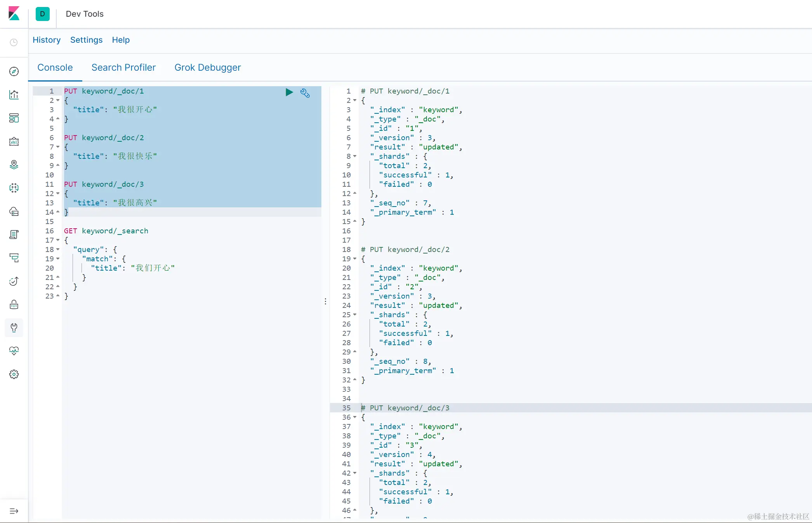This screenshot has width=812, height=523.
Task: Open Maps icon in sidebar
Action: click(x=14, y=165)
